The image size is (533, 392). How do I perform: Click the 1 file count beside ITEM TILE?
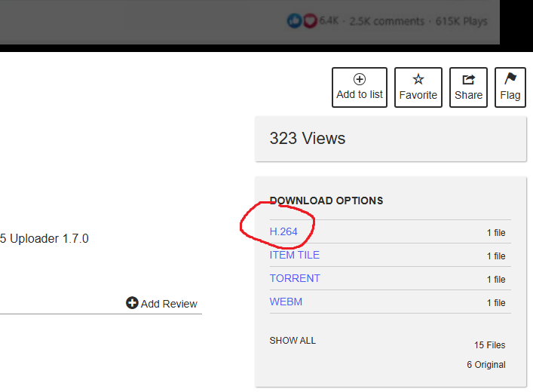pyautogui.click(x=496, y=256)
